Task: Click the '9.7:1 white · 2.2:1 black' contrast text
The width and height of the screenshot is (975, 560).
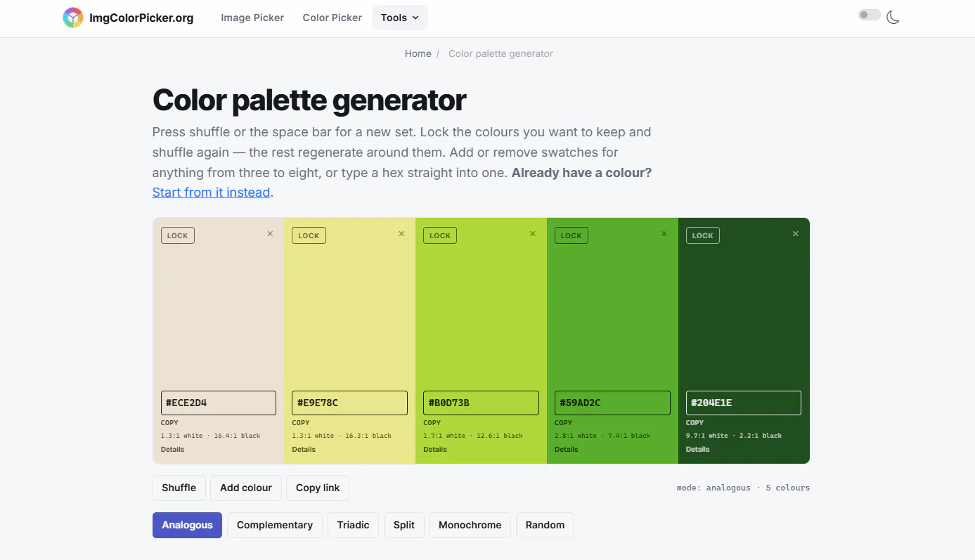Action: click(734, 436)
